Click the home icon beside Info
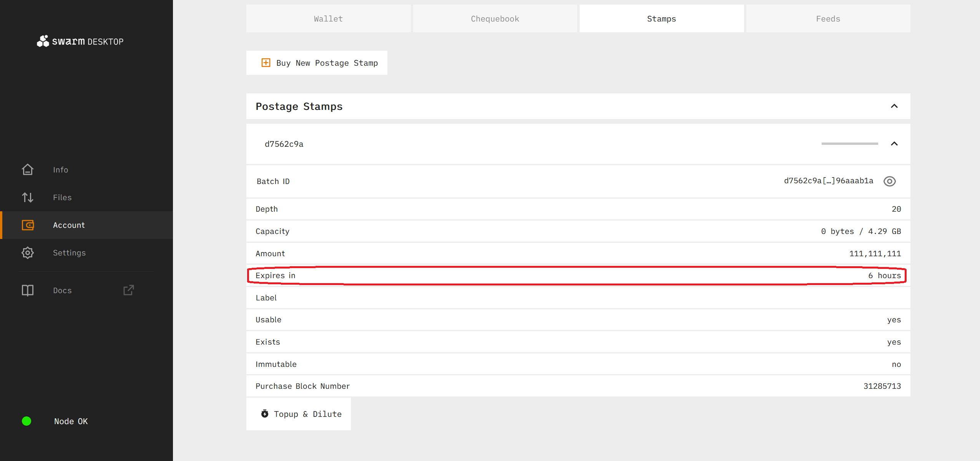 [28, 169]
